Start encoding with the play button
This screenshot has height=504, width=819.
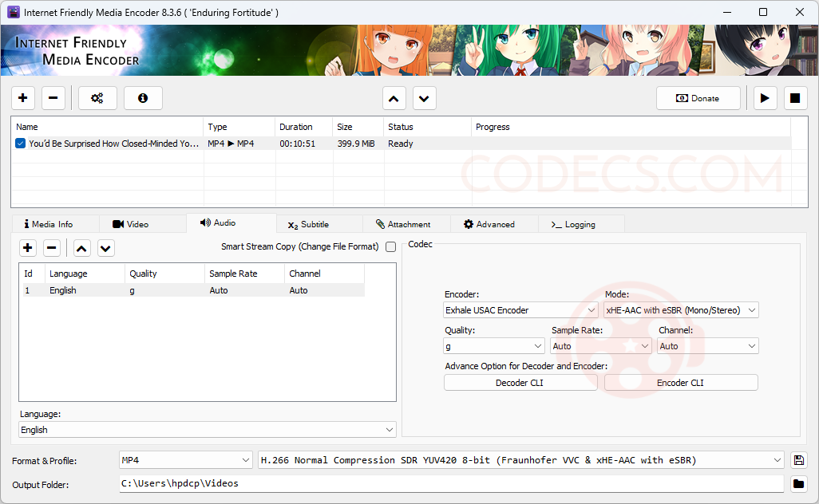[765, 98]
